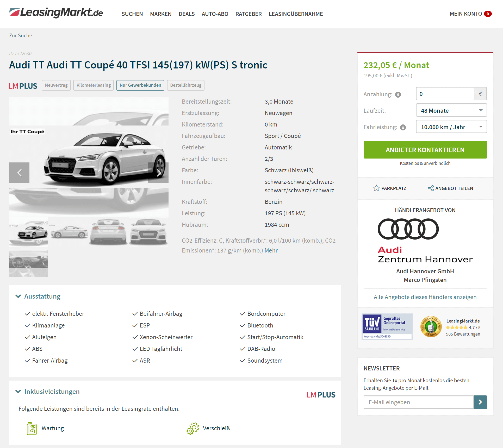Viewport: 503px width, 448px height.
Task: Focus the E-Mail eingeben newsletter field
Action: point(419,402)
